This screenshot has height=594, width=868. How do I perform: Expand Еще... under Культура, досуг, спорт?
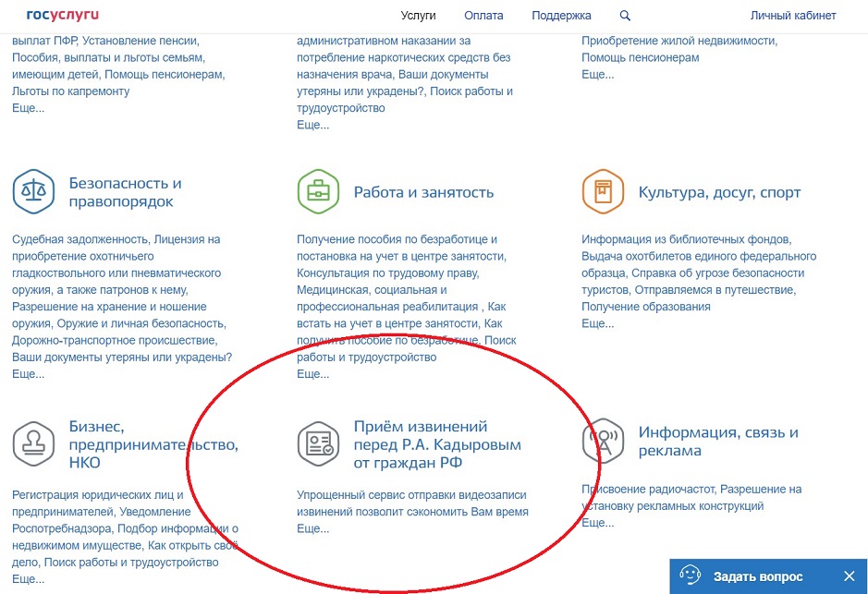(597, 323)
